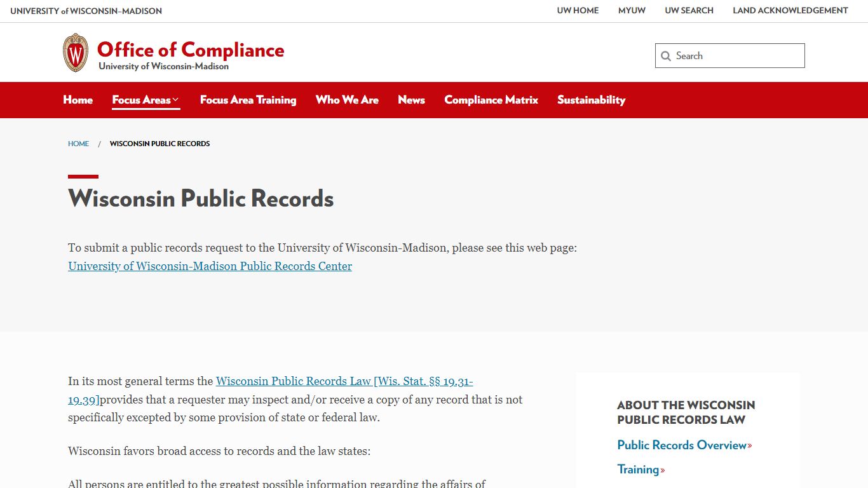Viewport: 868px width, 488px height.
Task: Click University of Wisconsin–Madison top-left link
Action: pyautogui.click(x=86, y=11)
